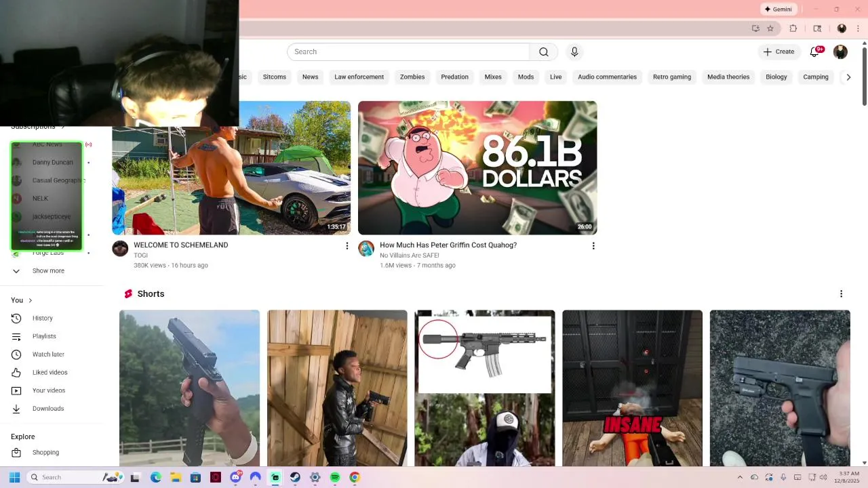Open the Chrome tab search icon
This screenshot has width=868, height=488.
pyautogui.click(x=817, y=28)
